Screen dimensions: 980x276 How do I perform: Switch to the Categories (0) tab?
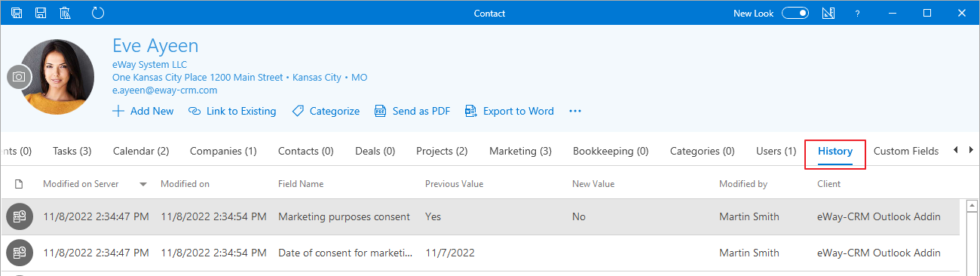[703, 152]
